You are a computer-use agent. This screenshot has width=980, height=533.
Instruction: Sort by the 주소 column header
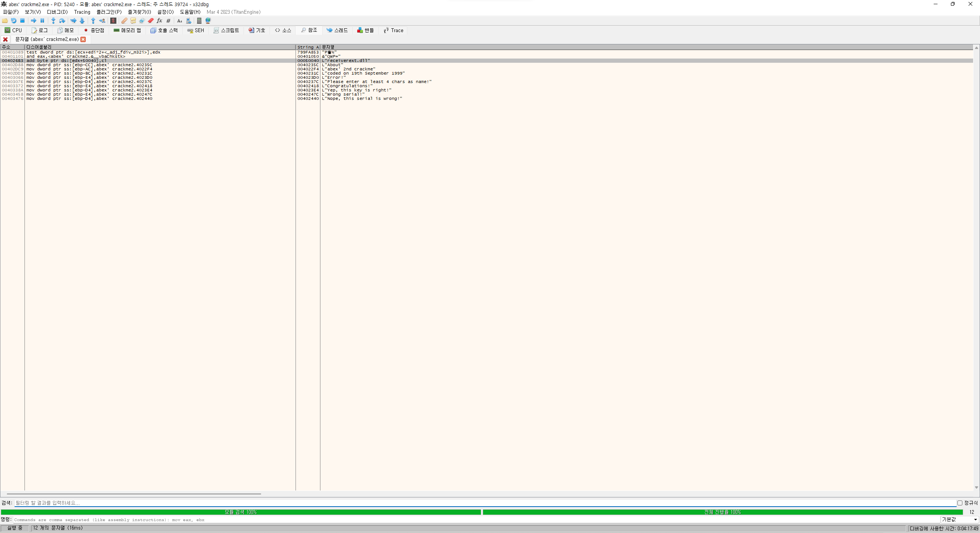point(12,47)
